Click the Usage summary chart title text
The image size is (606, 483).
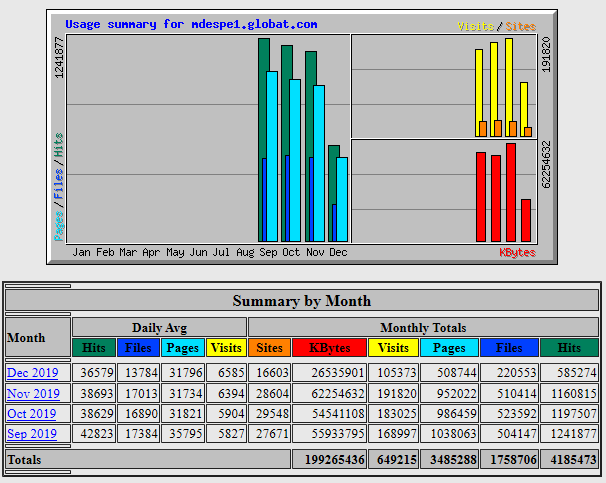point(191,23)
